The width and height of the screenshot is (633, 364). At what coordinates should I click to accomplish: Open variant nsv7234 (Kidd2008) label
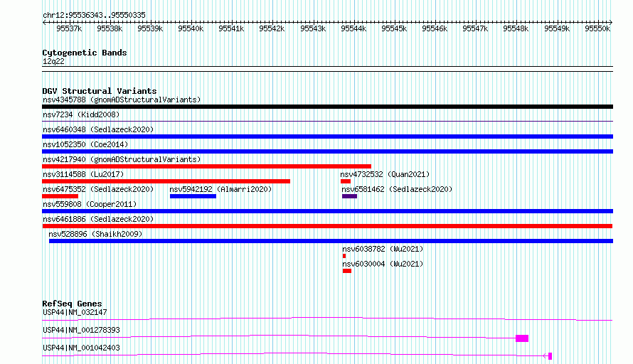(x=81, y=114)
